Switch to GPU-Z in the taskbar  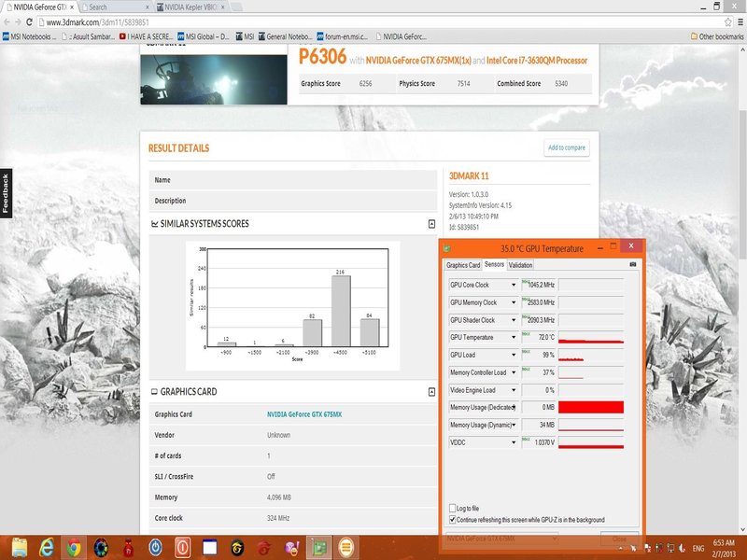tap(318, 548)
